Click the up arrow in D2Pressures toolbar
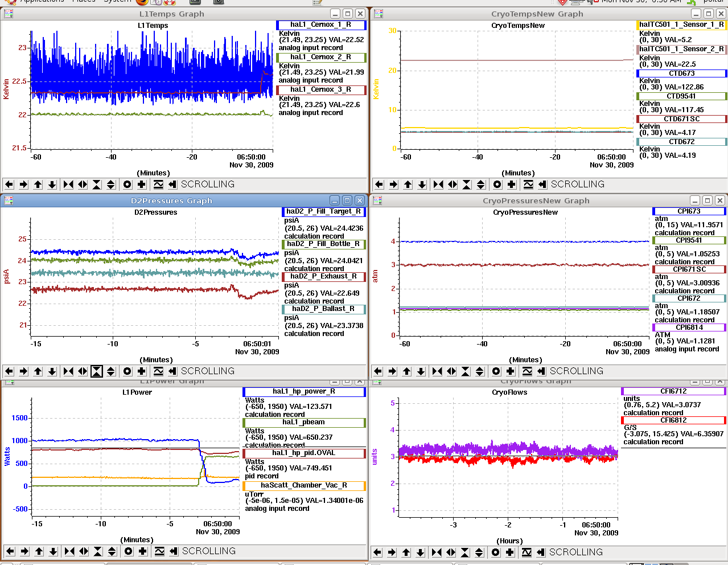Viewport: 728px width, 565px height. [38, 371]
